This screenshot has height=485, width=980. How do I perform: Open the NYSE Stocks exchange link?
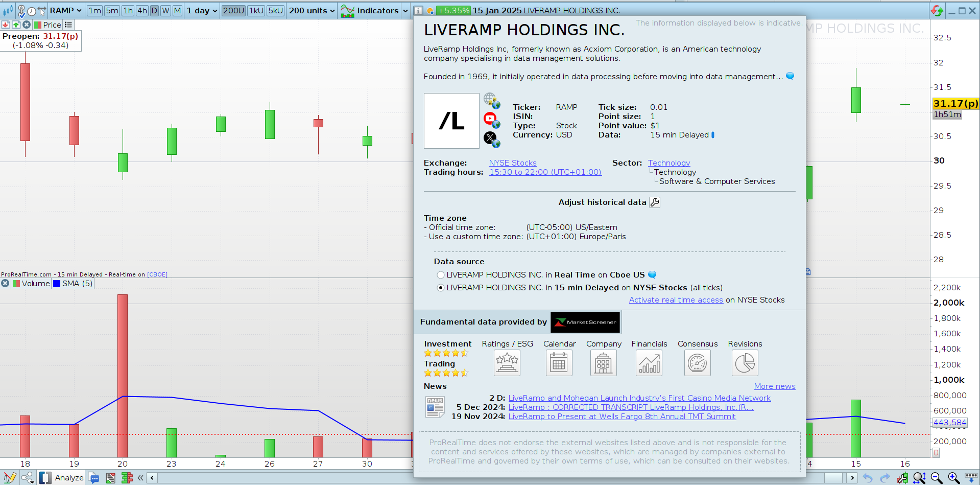tap(513, 163)
